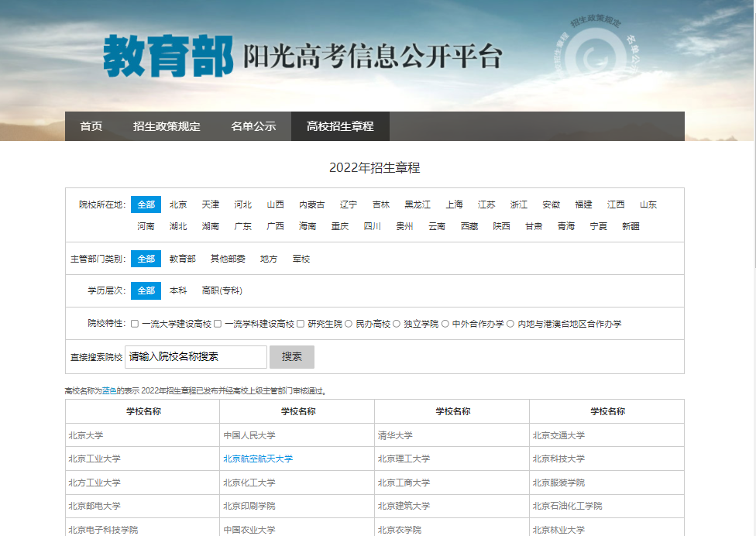Filter schools by 浙江 region
The width and height of the screenshot is (756, 536).
[x=519, y=204]
